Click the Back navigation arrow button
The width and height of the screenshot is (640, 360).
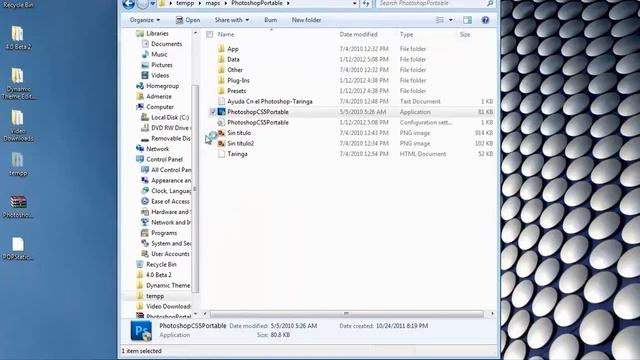(128, 4)
